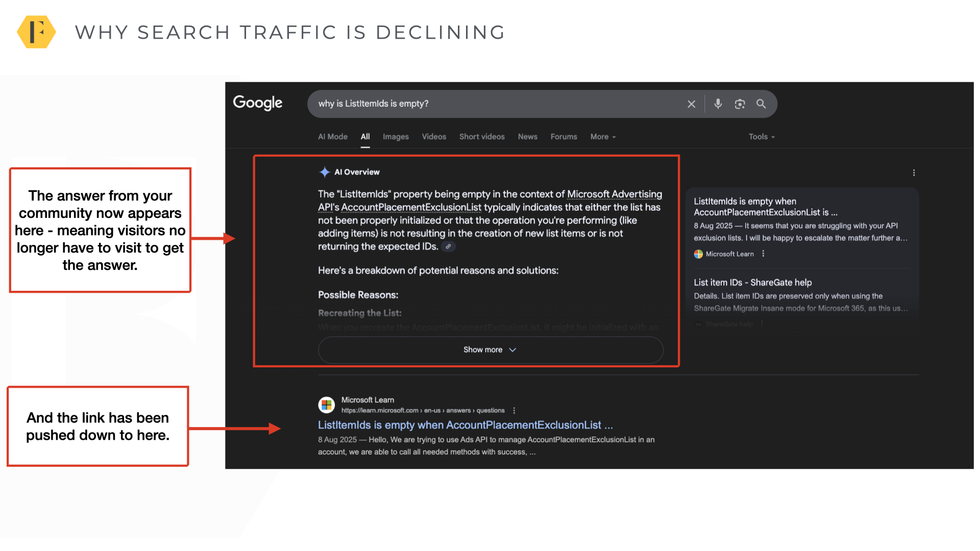Switch to AI Mode tab

pos(333,137)
